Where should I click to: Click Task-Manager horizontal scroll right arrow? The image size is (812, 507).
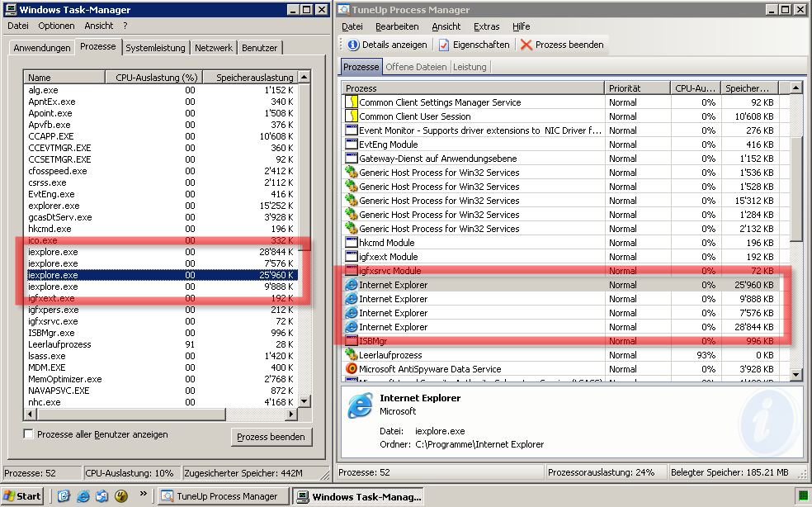292,414
